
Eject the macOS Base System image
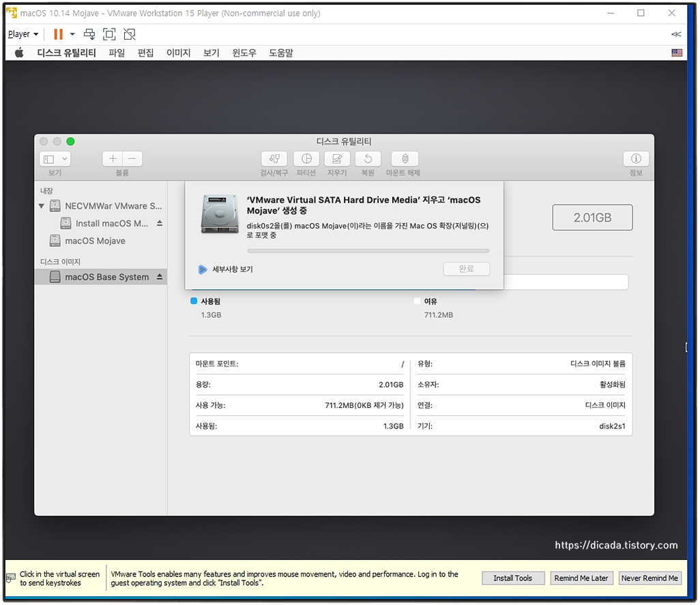click(x=160, y=277)
